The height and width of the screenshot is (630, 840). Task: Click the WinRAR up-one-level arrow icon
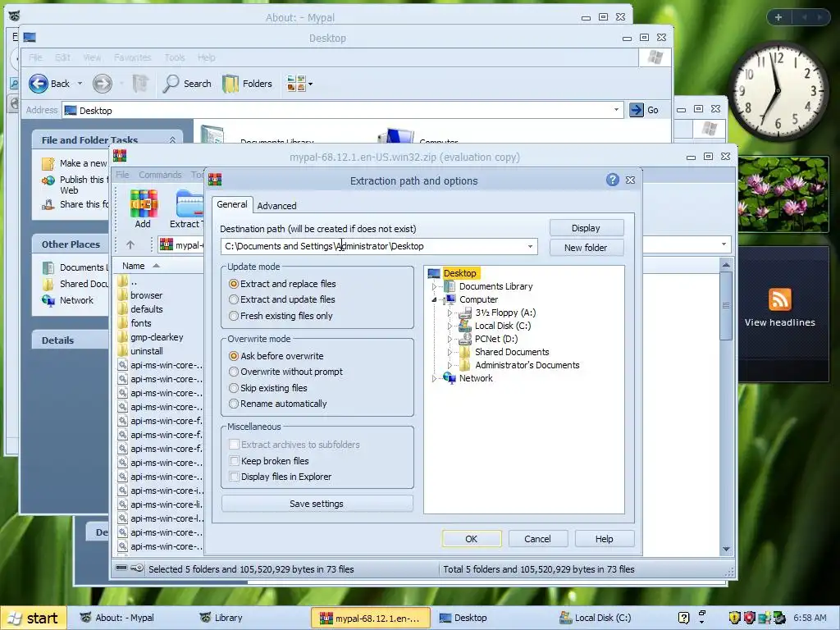coord(130,244)
